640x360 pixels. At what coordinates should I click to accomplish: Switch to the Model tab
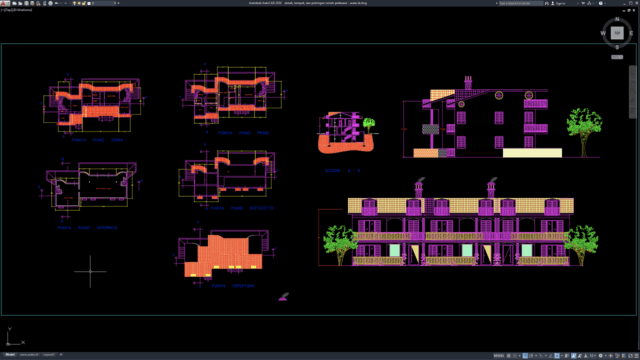tap(10, 355)
